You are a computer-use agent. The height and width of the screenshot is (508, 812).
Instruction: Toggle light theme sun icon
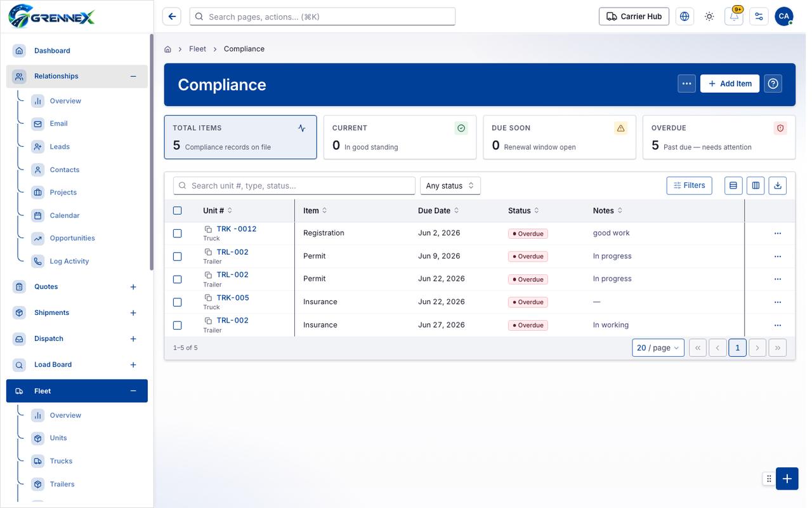709,17
